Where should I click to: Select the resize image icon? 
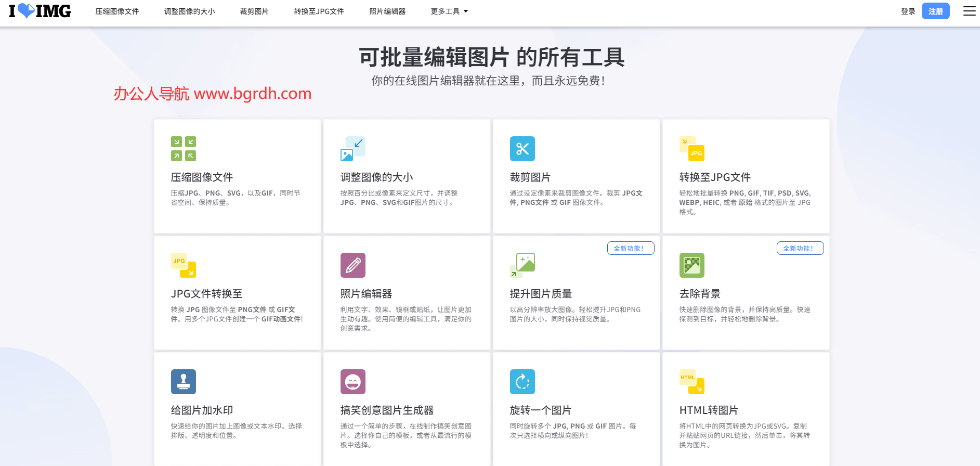[x=353, y=149]
